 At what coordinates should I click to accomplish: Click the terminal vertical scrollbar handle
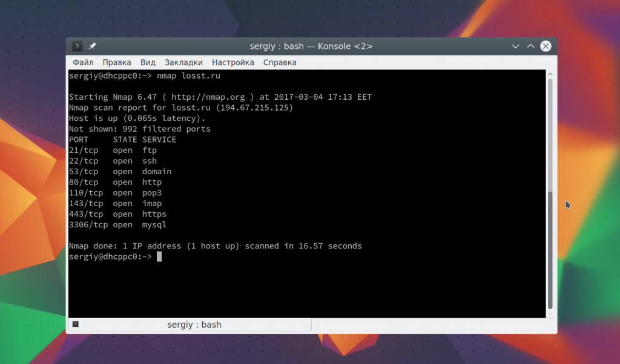point(550,249)
